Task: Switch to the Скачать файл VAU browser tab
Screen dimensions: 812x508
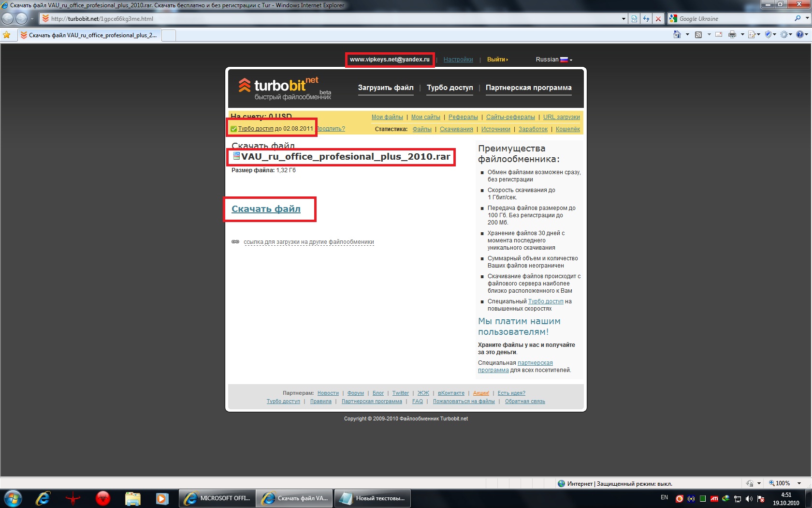Action: pos(89,35)
